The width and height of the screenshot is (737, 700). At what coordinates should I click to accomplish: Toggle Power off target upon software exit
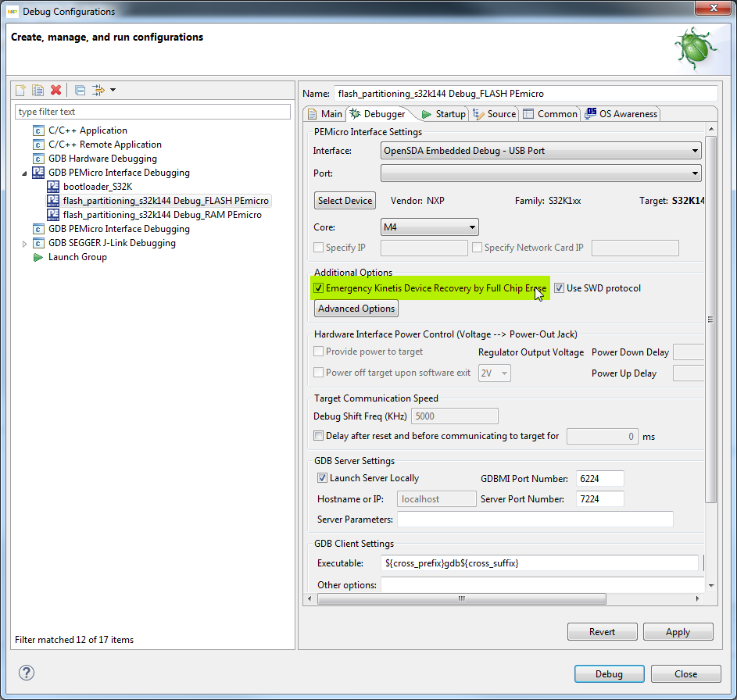coord(319,372)
